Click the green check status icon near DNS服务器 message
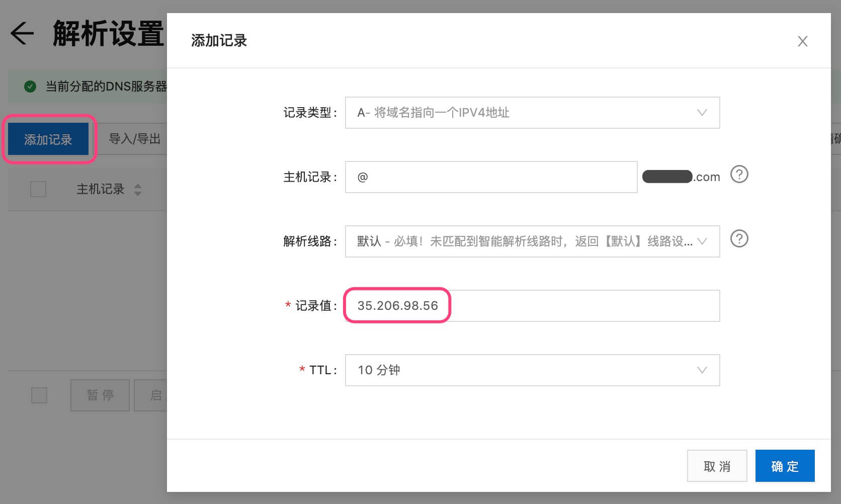The image size is (841, 504). (30, 87)
